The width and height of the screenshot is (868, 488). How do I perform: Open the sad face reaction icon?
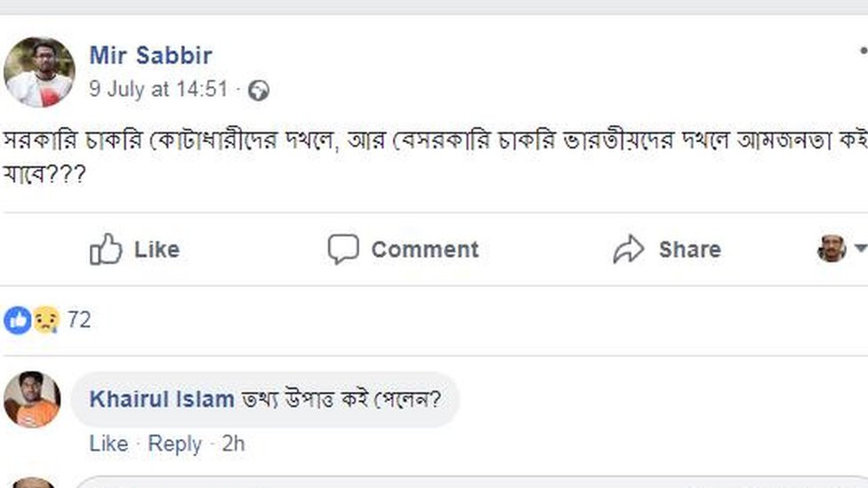point(45,320)
